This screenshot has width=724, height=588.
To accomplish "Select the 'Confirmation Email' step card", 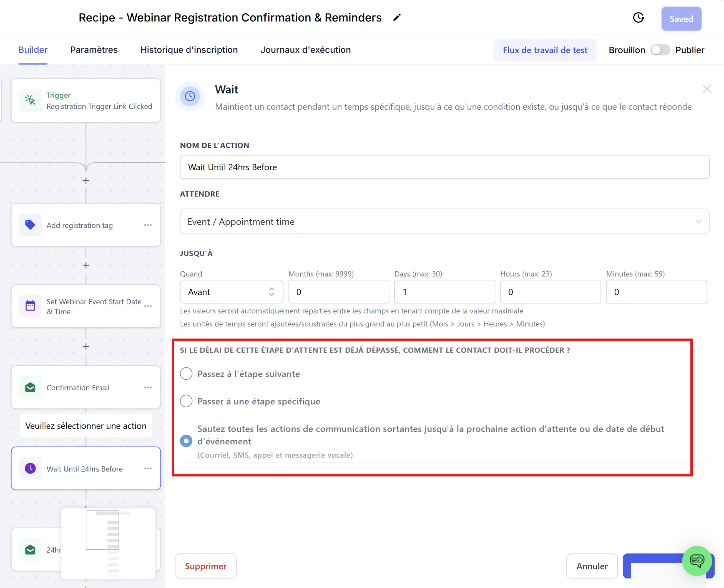I will 86,387.
